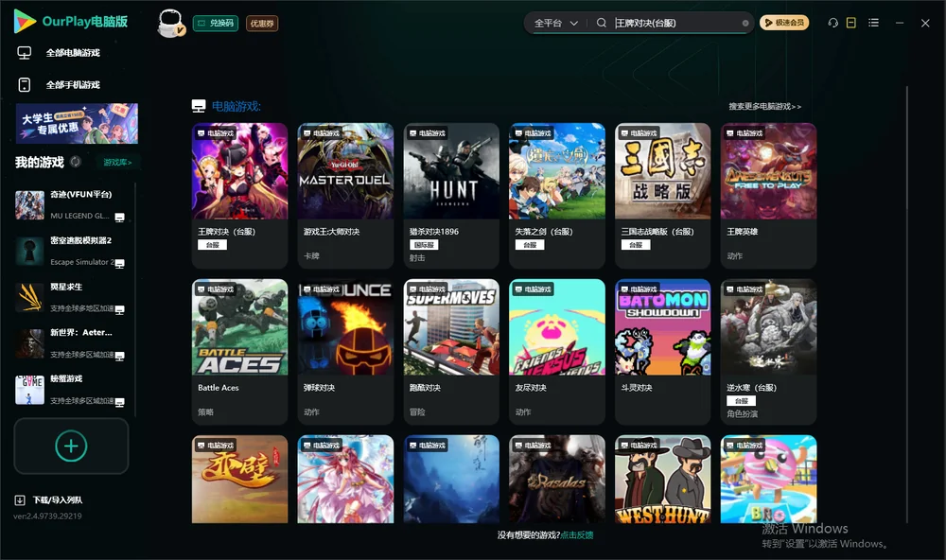Viewport: 946px width, 560px height.
Task: Select the HUNT 猎杀对决1896 card
Action: pyautogui.click(x=451, y=196)
